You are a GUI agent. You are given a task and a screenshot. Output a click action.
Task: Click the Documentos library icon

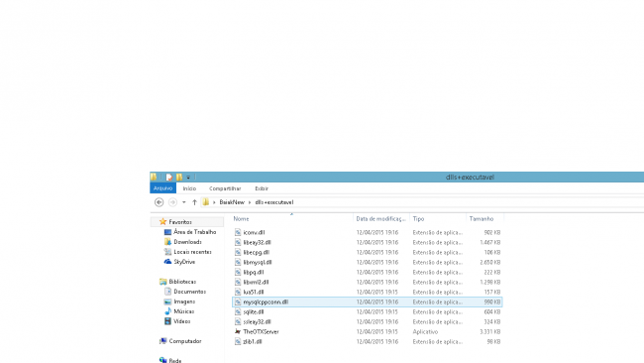point(167,292)
